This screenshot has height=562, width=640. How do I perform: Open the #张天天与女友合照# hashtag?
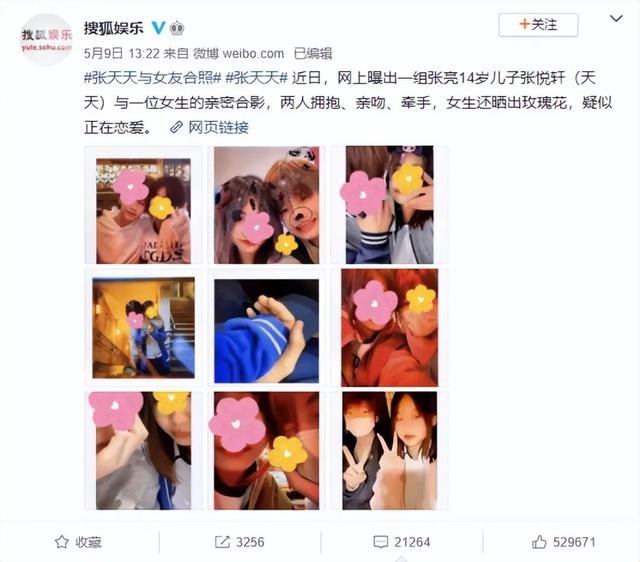(152, 78)
